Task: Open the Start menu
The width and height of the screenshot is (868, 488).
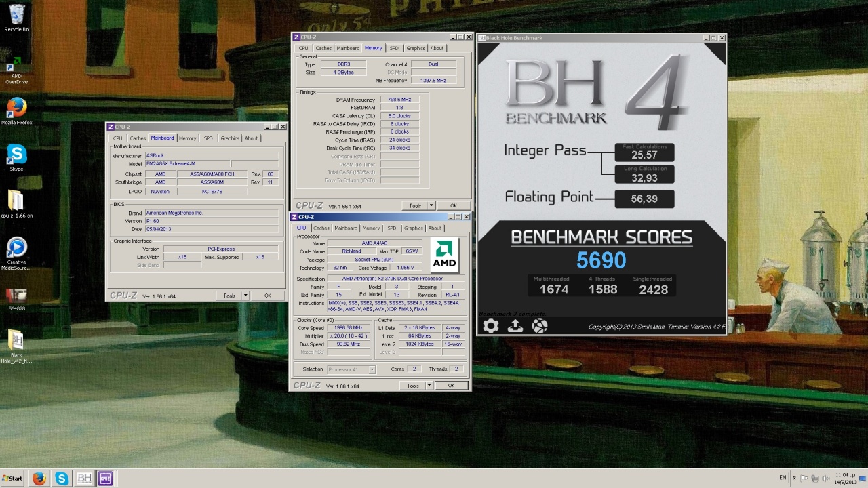Action: click(x=12, y=479)
